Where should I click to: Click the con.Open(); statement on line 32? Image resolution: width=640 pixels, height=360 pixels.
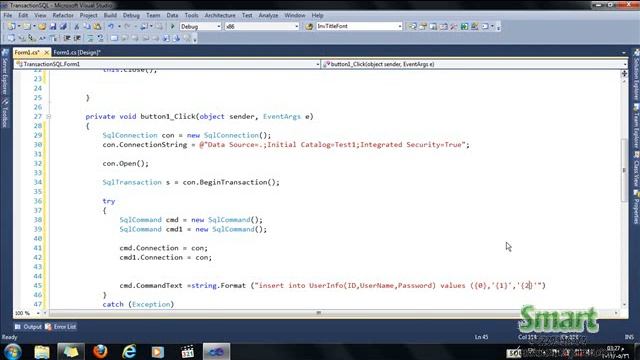[x=126, y=164]
